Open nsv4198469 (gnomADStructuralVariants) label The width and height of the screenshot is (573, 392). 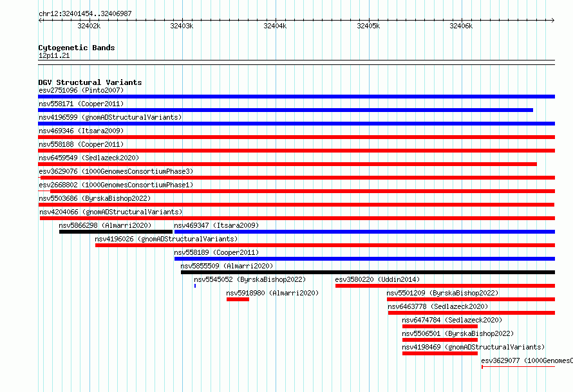(473, 347)
